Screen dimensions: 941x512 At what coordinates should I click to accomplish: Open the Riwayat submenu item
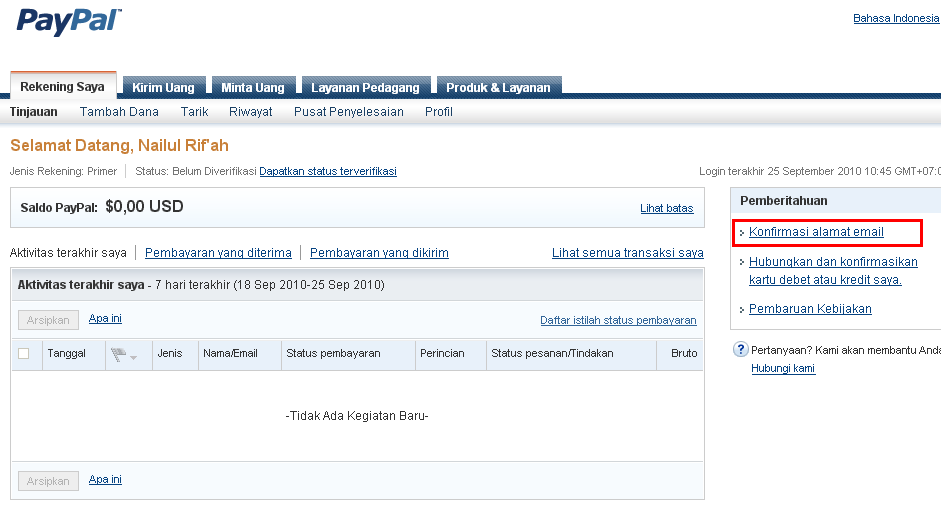pos(250,112)
